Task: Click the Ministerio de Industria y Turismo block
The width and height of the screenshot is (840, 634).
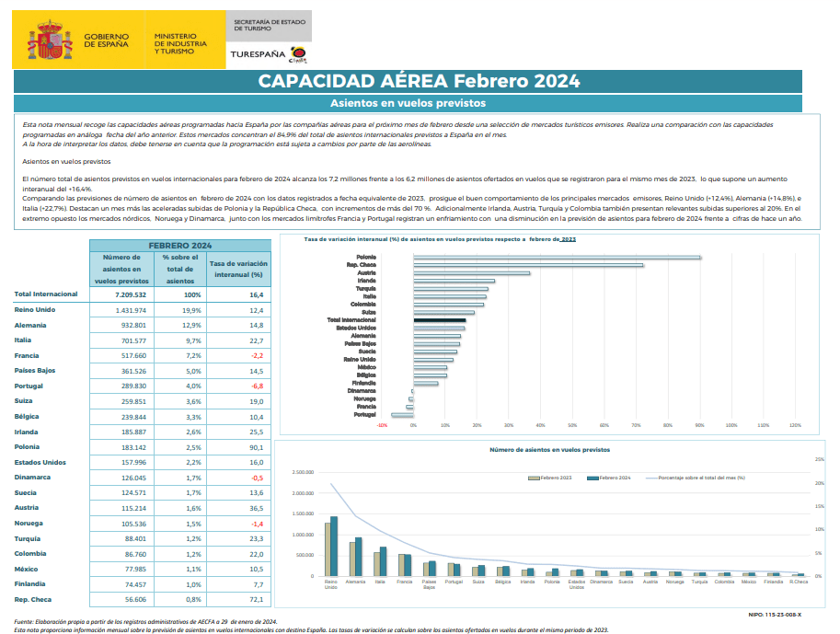Action: pyautogui.click(x=180, y=42)
